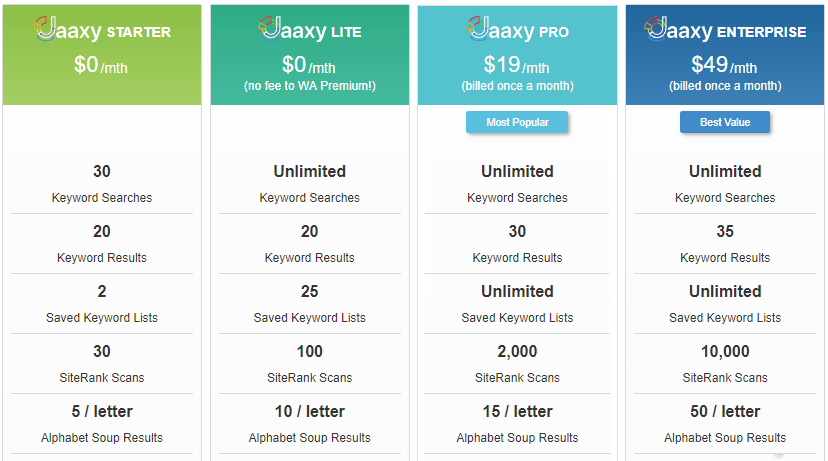This screenshot has height=461, width=828.
Task: Click the Jaaxy Lite logo icon
Action: pos(270,29)
